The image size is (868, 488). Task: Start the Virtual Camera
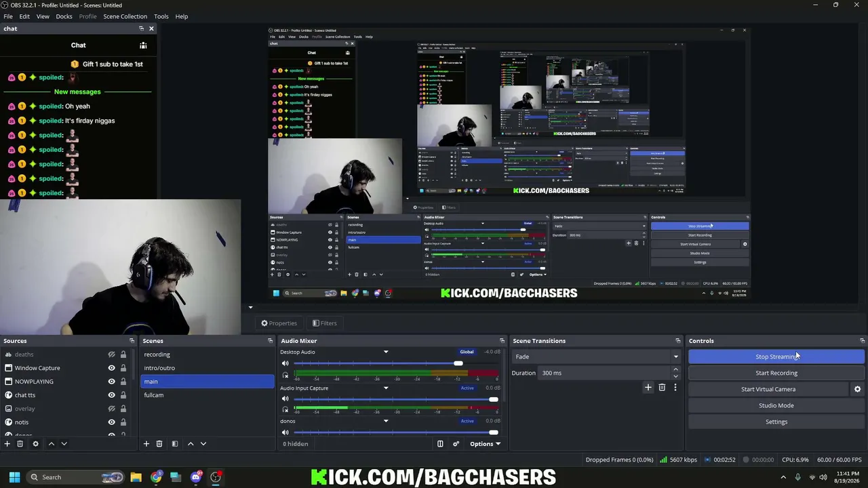click(768, 389)
